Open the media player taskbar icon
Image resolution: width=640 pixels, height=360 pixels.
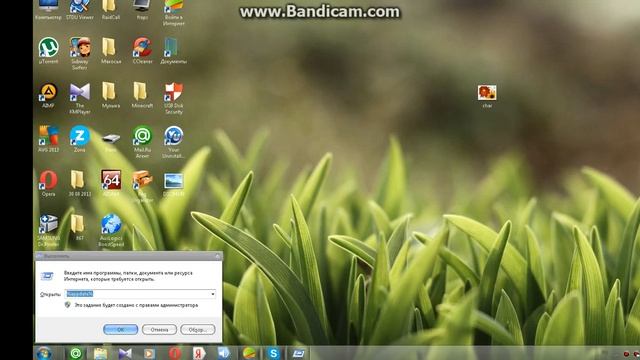(x=149, y=353)
